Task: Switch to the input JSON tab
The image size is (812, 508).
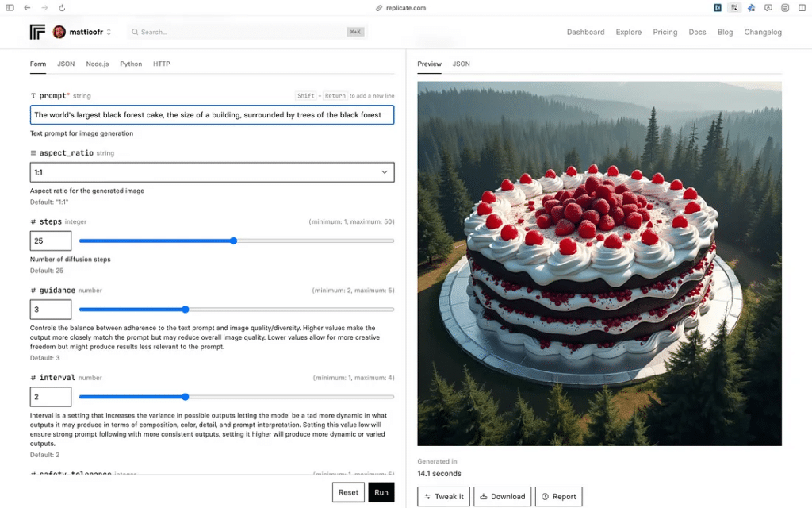Action: coord(66,63)
